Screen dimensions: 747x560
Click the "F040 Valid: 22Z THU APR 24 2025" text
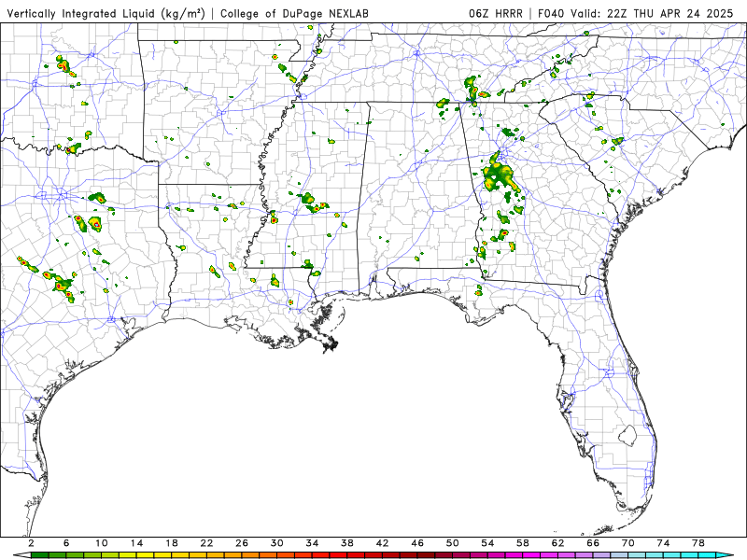click(635, 13)
